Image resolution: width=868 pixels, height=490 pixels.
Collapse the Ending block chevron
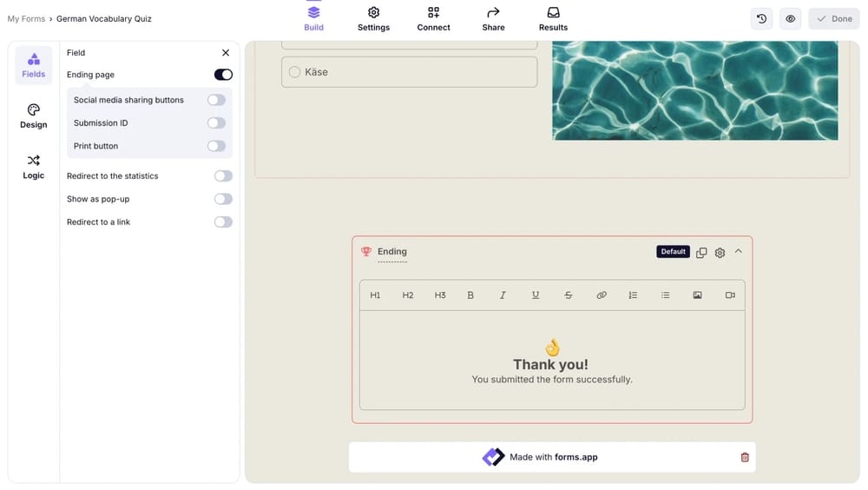tap(739, 251)
